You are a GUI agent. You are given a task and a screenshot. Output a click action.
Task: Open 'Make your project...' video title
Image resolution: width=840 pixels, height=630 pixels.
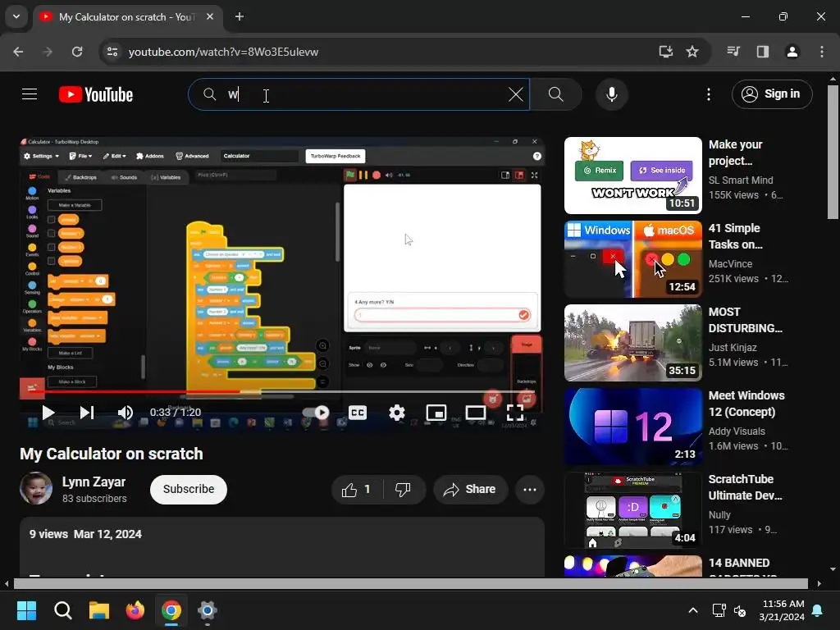click(x=735, y=153)
